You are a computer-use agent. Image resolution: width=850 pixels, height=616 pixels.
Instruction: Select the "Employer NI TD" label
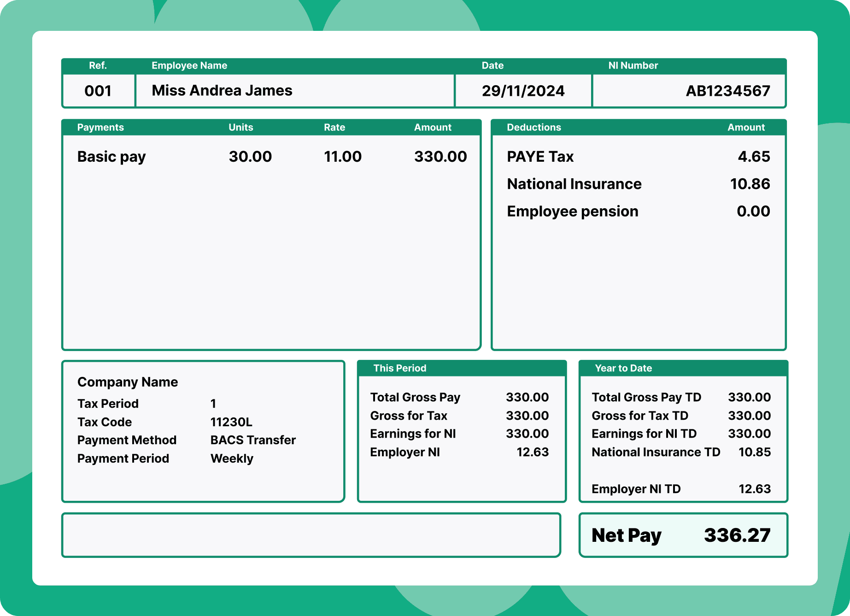coord(636,489)
